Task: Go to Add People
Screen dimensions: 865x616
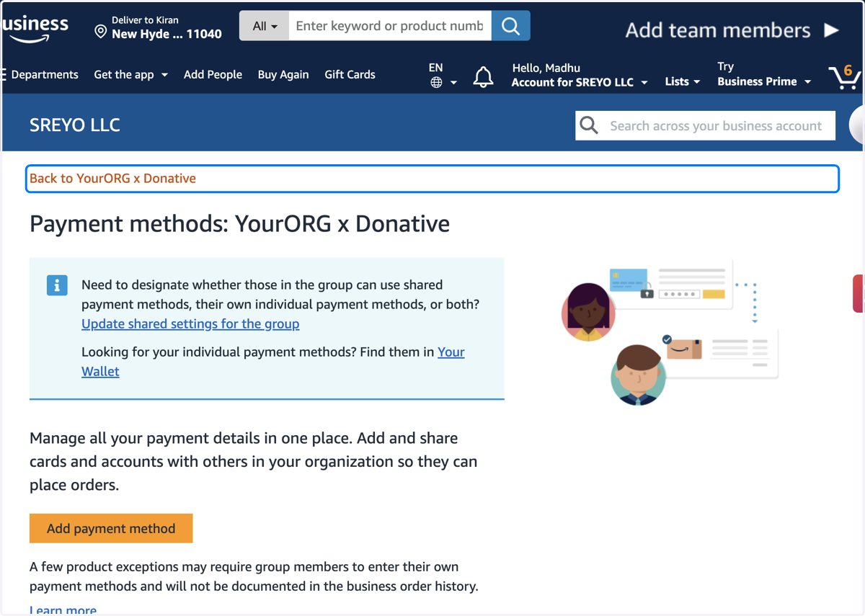Action: point(213,74)
